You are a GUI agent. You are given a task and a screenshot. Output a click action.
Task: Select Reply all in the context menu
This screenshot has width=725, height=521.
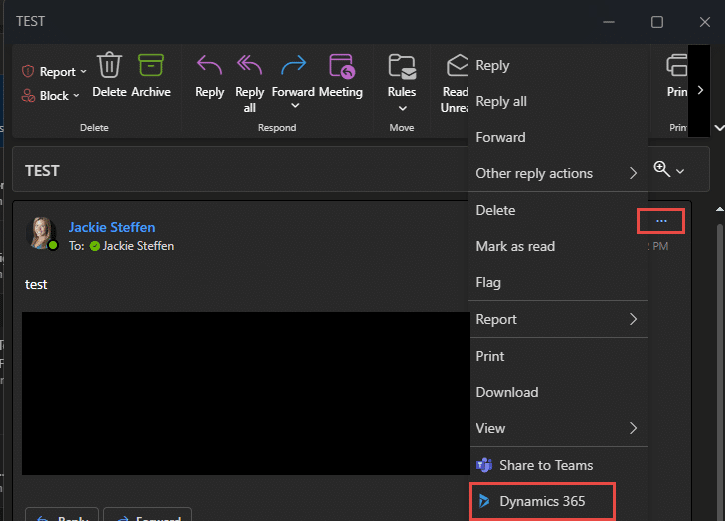(x=558, y=102)
